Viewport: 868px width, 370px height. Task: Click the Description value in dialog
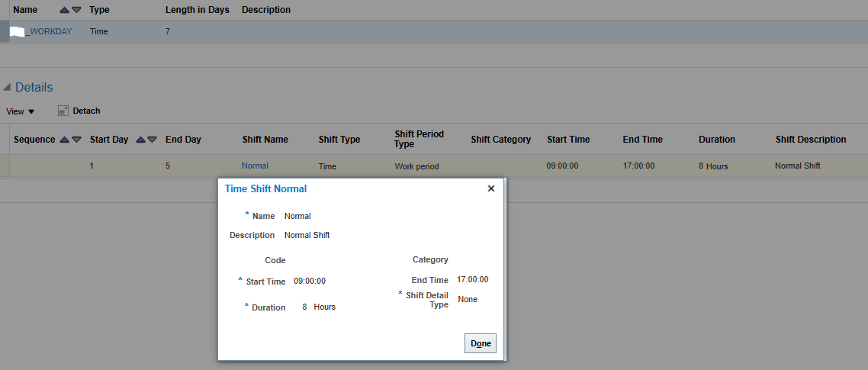click(307, 236)
